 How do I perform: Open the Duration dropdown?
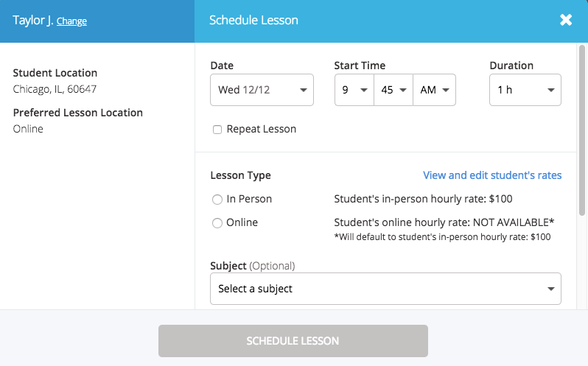tap(525, 90)
